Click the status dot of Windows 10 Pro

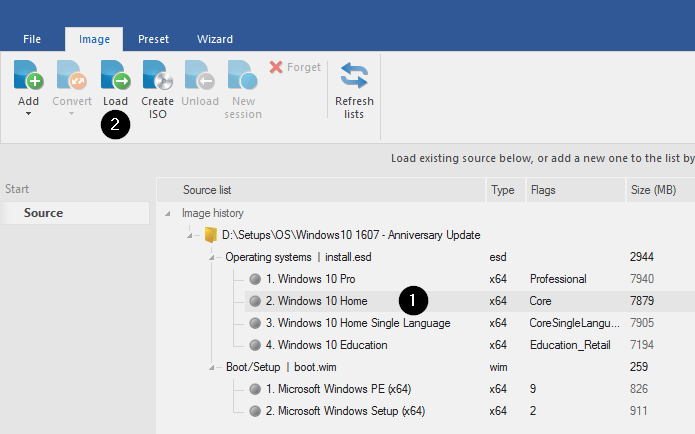pyautogui.click(x=255, y=279)
